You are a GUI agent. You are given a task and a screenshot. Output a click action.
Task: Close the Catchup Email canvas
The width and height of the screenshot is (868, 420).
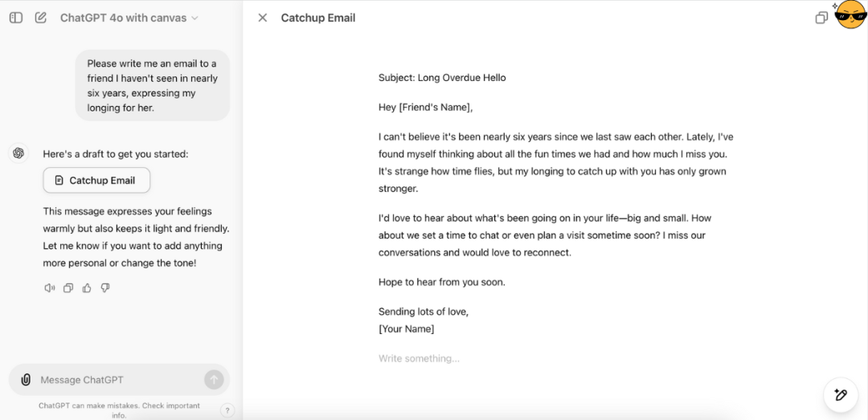tap(262, 18)
